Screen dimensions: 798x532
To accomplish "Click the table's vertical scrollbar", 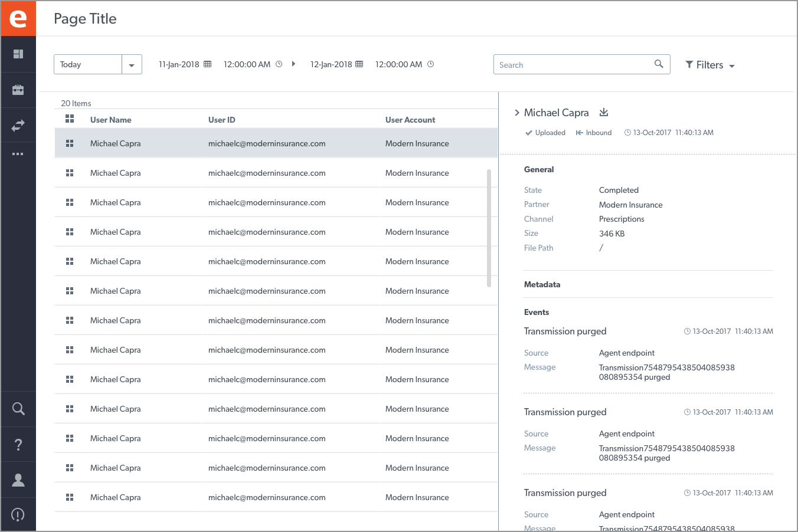I will coord(489,228).
